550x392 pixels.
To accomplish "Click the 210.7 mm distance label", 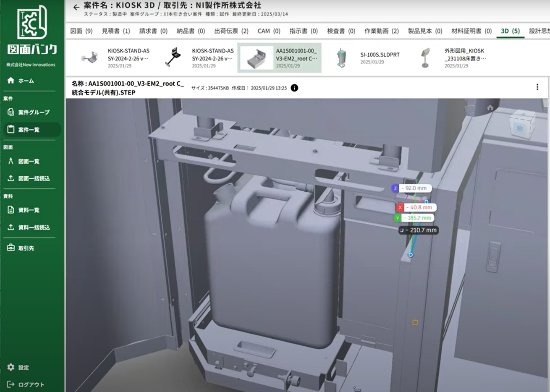I will 419,230.
